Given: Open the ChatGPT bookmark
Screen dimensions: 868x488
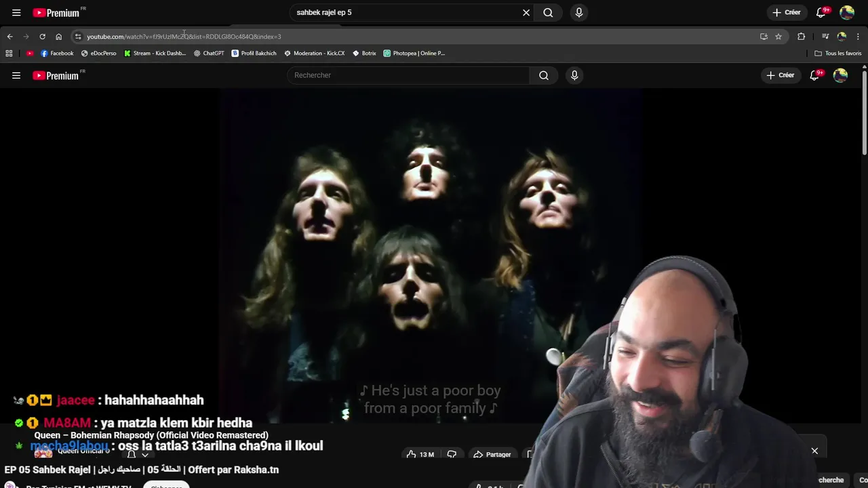Looking at the screenshot, I should [x=209, y=53].
